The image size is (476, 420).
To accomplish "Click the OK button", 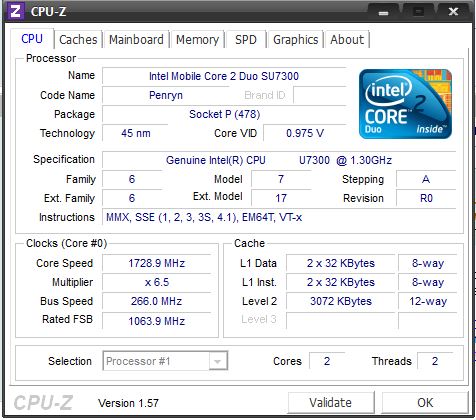I will [425, 402].
